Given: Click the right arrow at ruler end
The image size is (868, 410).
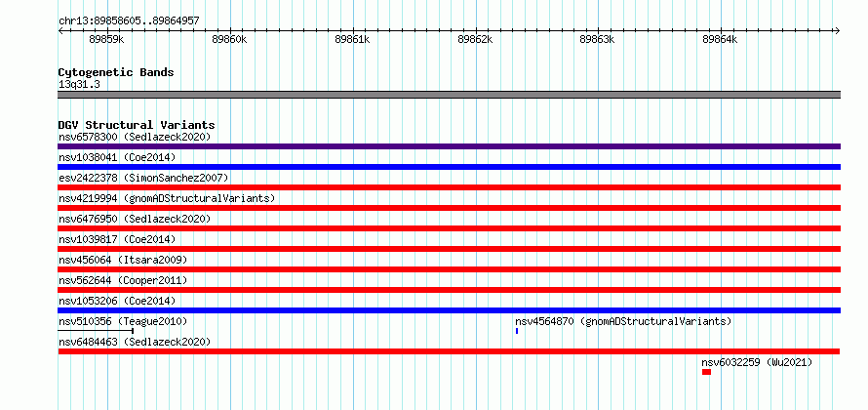Looking at the screenshot, I should (838, 31).
